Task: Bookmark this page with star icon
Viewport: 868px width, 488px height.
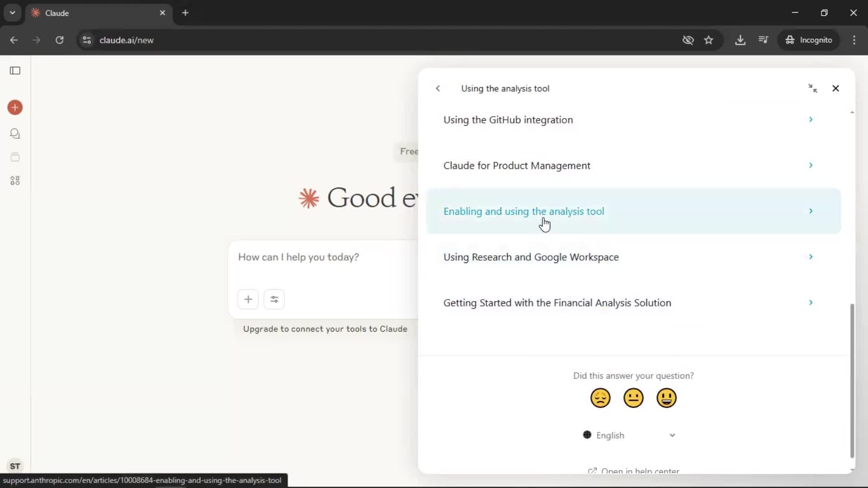Action: [x=708, y=40]
